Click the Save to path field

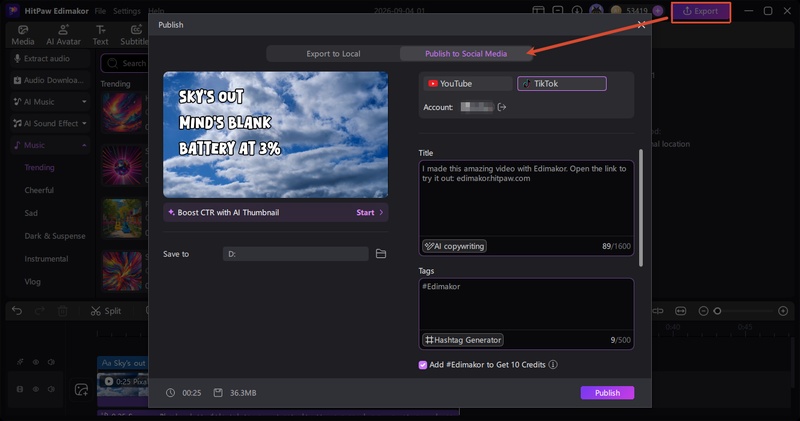295,254
